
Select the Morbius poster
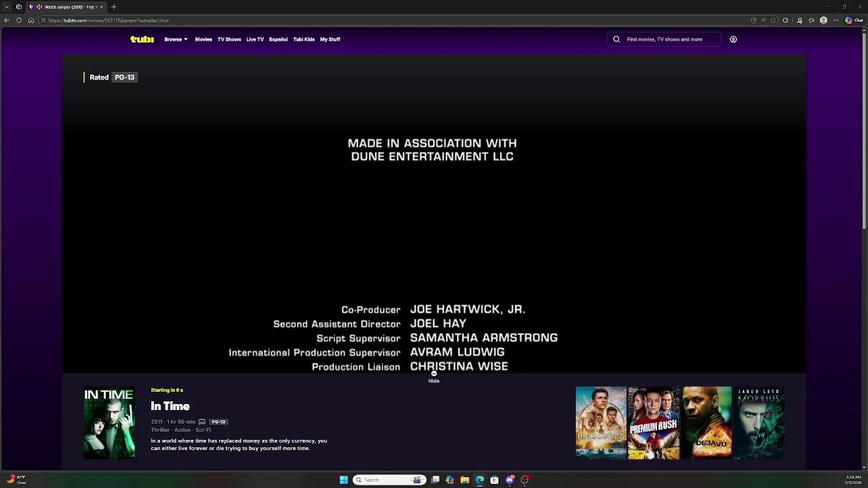[x=759, y=422]
